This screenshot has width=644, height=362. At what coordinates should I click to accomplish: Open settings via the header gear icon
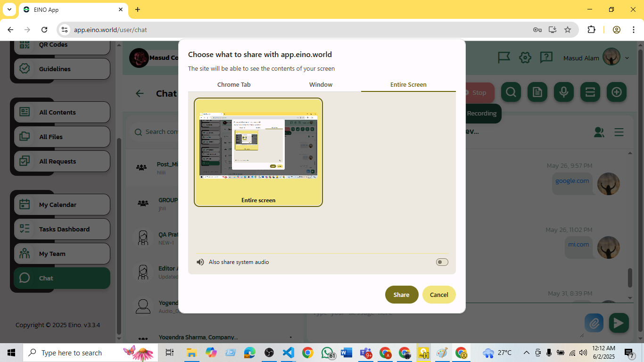(525, 58)
